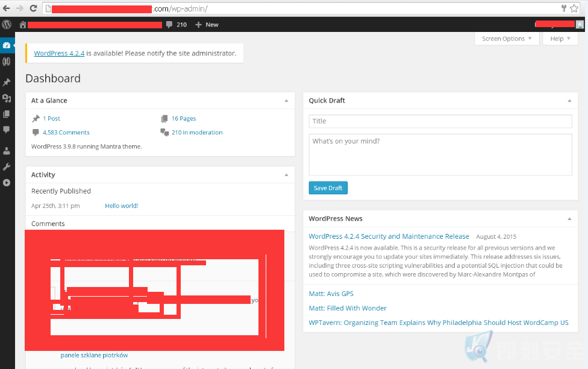This screenshot has height=369, width=588.
Task: Open the Comments sidebar icon
Action: pos(7,130)
